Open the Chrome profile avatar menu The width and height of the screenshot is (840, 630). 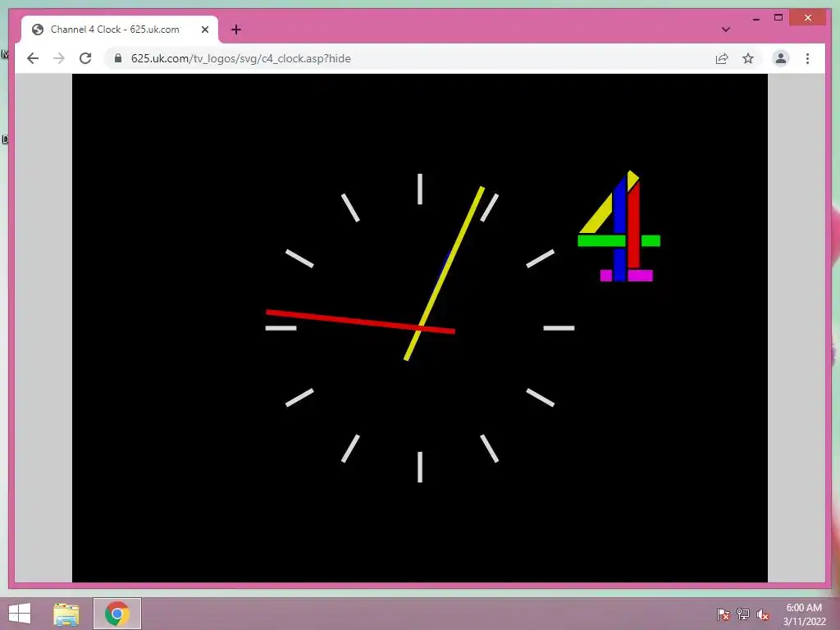pos(781,58)
